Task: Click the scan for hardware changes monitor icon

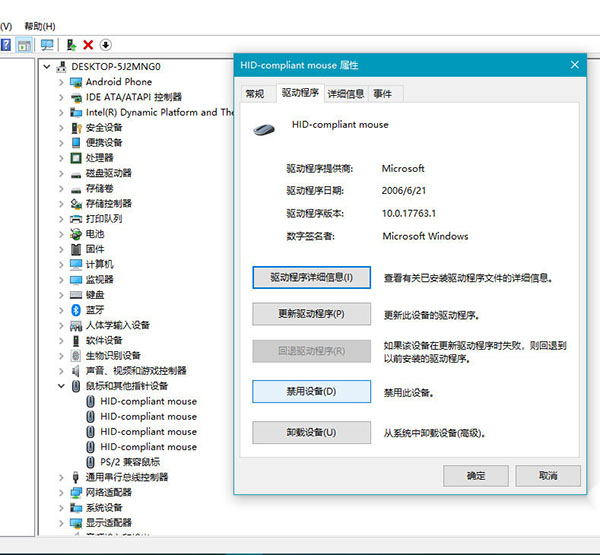Action: tap(47, 45)
